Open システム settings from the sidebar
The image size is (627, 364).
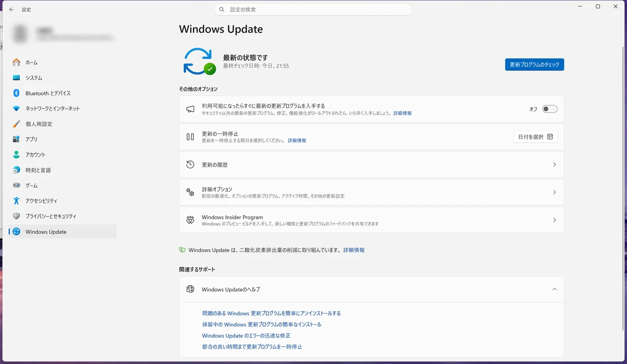[x=63, y=78]
